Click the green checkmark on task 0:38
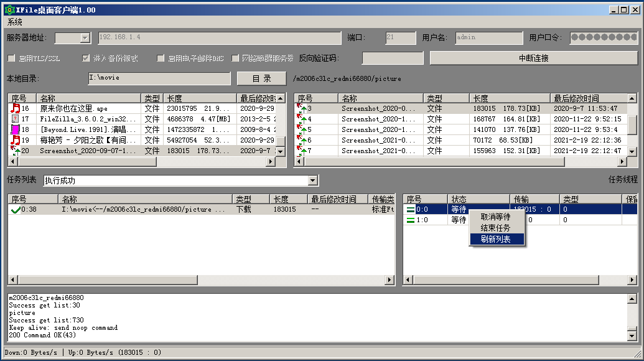 16,210
